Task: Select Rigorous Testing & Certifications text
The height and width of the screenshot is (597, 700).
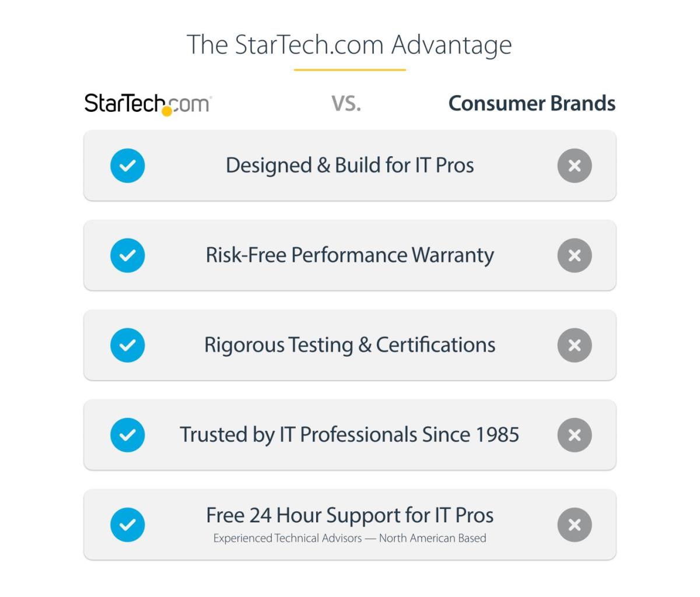Action: [x=350, y=345]
